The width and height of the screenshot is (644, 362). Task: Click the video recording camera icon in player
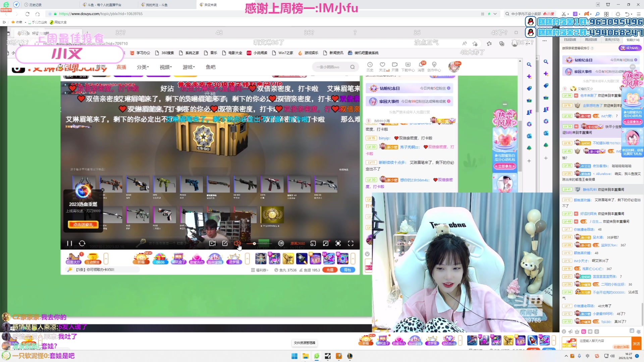212,243
